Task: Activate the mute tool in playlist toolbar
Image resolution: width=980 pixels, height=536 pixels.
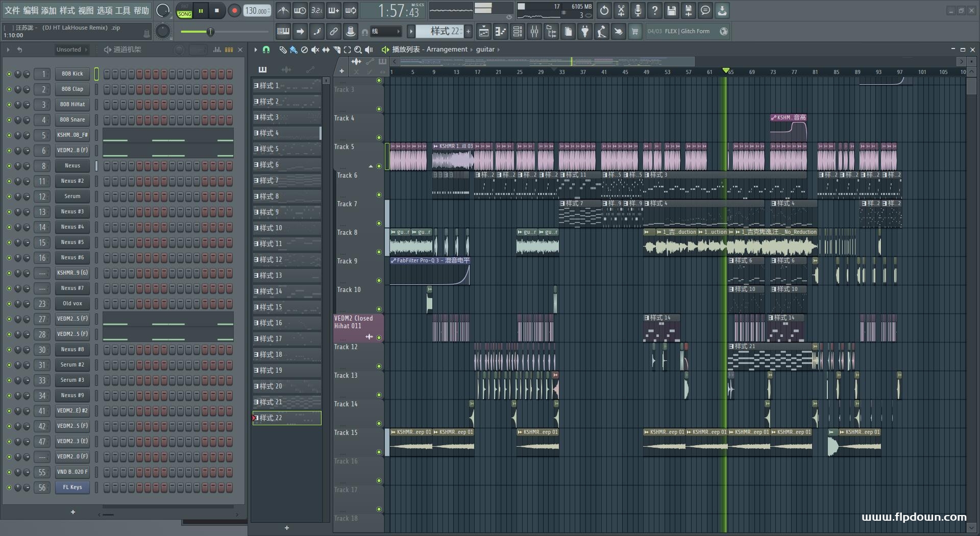Action: tap(315, 50)
